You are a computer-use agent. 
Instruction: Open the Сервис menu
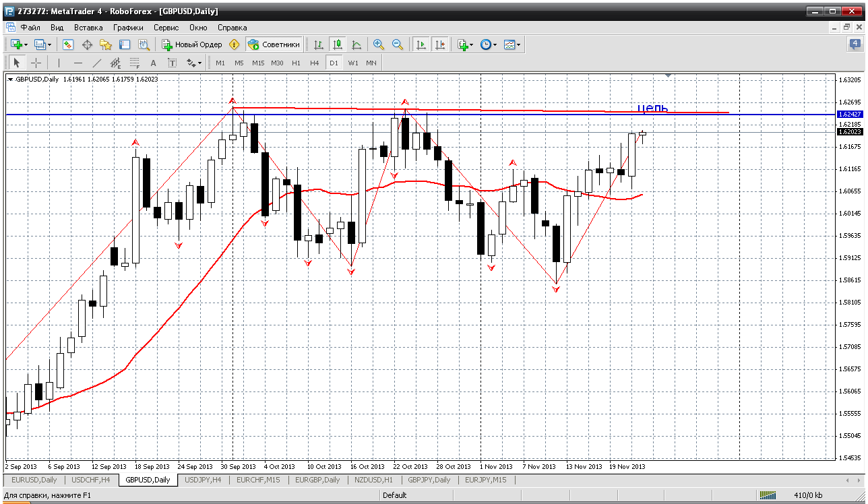point(166,28)
